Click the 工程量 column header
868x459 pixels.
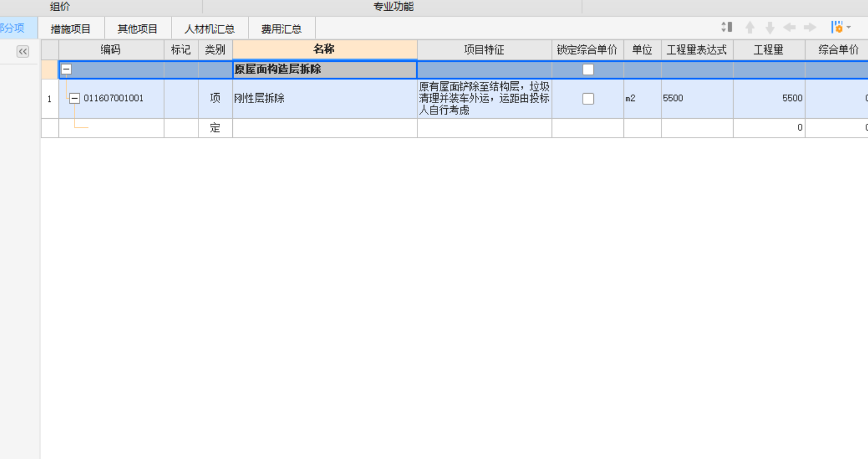(x=769, y=50)
